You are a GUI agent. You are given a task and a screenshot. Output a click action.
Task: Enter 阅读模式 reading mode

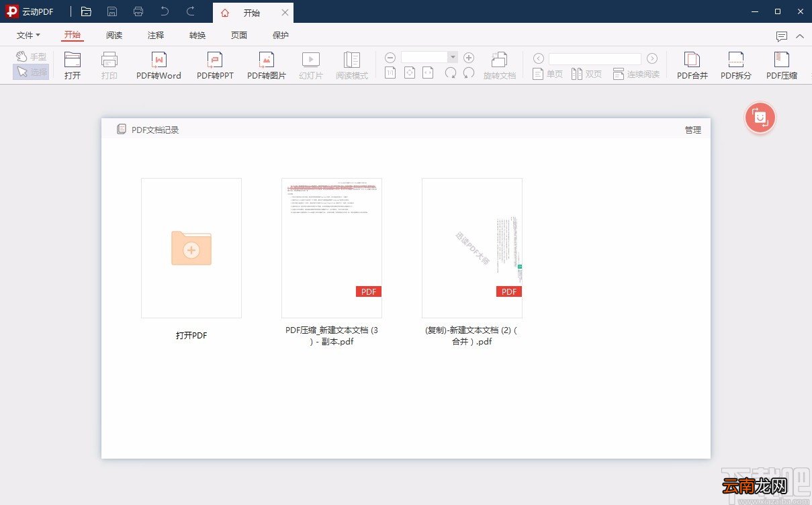(352, 66)
